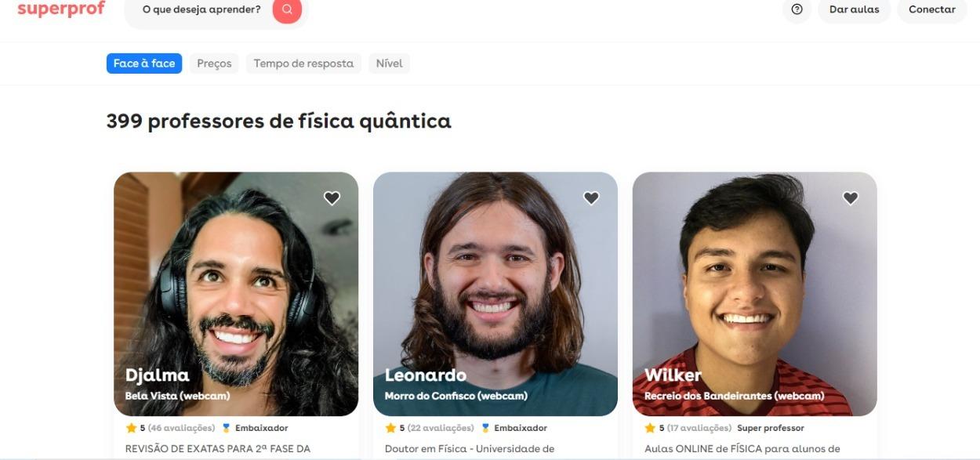Click the Embaixador medal icon under Djalma

(x=227, y=428)
